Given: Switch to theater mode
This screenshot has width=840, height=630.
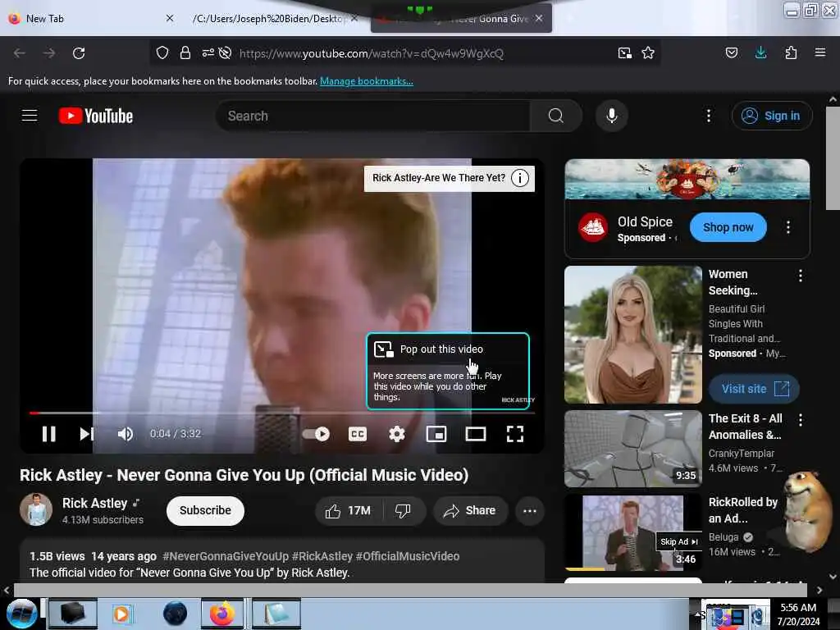Looking at the screenshot, I should 476,434.
